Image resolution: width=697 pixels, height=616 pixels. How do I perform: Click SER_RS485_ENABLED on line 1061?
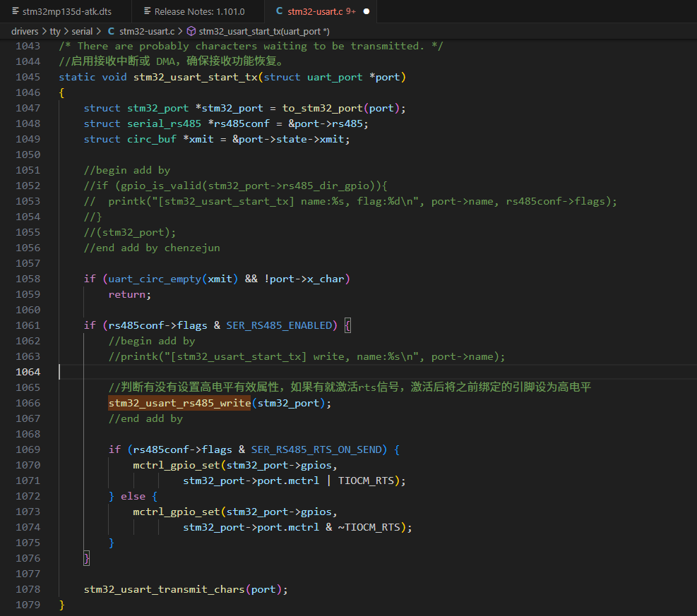pos(279,325)
